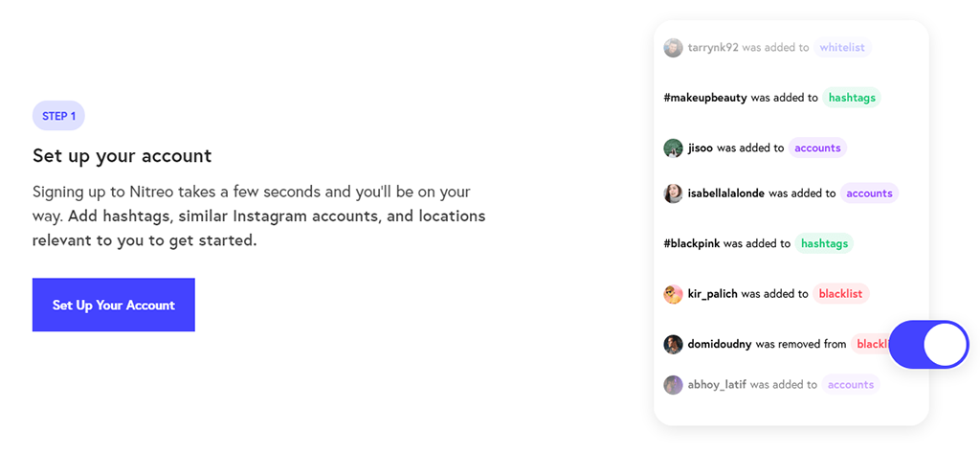Click abhoy_latif's avatar icon
The width and height of the screenshot is (980, 454).
(x=673, y=385)
